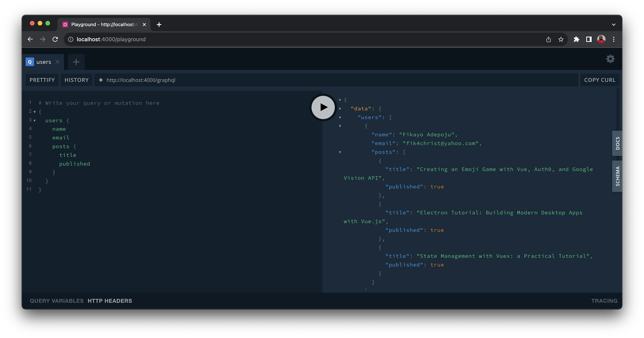Copy the request with COPY CURL
Viewport: 644px width, 338px height.
click(600, 80)
